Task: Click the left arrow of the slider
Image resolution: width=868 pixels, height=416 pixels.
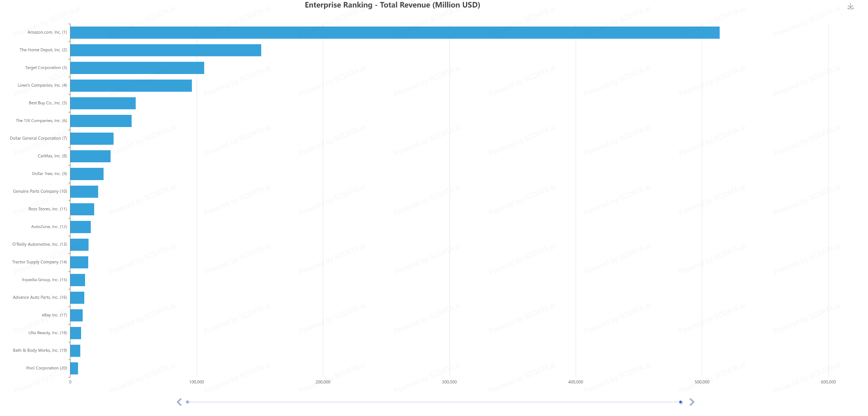Action: 179,402
